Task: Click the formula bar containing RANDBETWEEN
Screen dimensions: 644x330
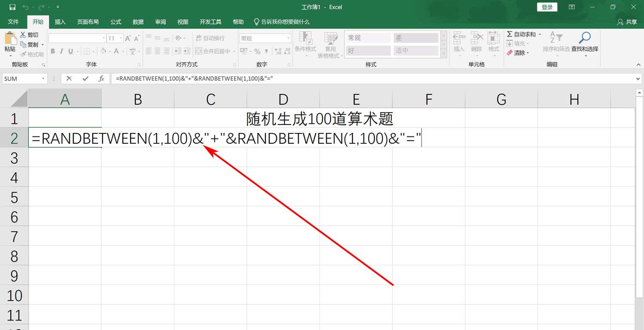Action: click(x=193, y=79)
